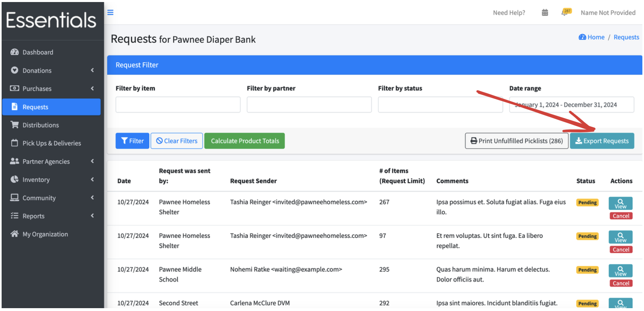Click the Reports list icon

click(x=15, y=216)
